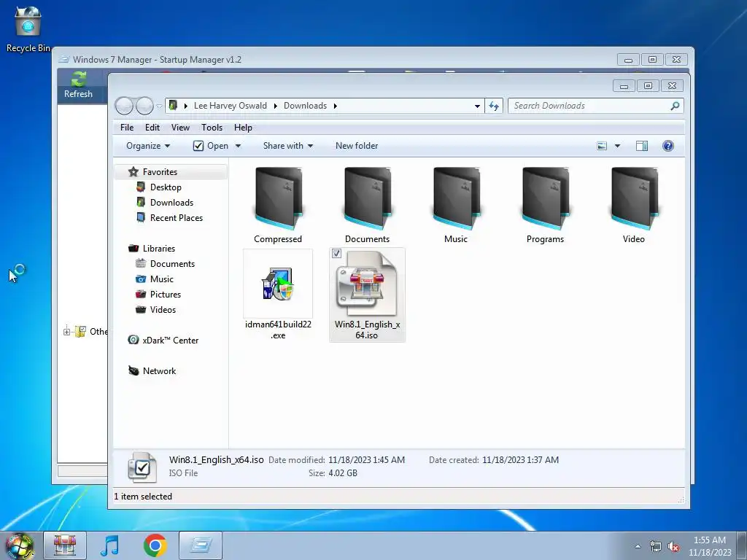
Task: Select the Programs folder
Action: point(545,205)
